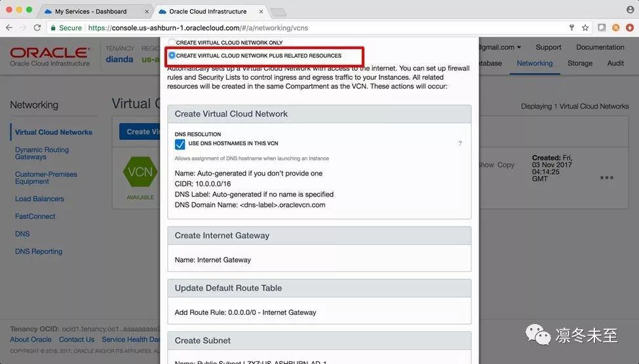Select Create Virtual Cloud Network Only option
The height and width of the screenshot is (364, 639).
(172, 43)
